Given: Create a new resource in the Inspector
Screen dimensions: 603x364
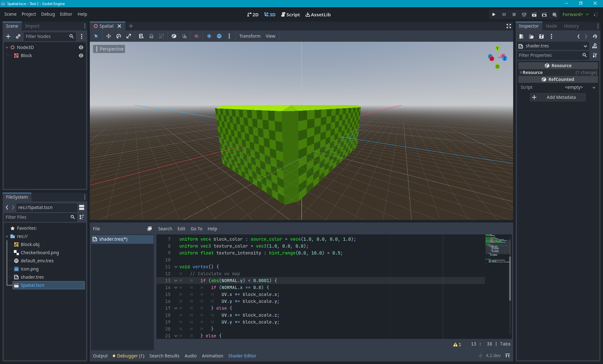Looking at the screenshot, I should (x=521, y=36).
